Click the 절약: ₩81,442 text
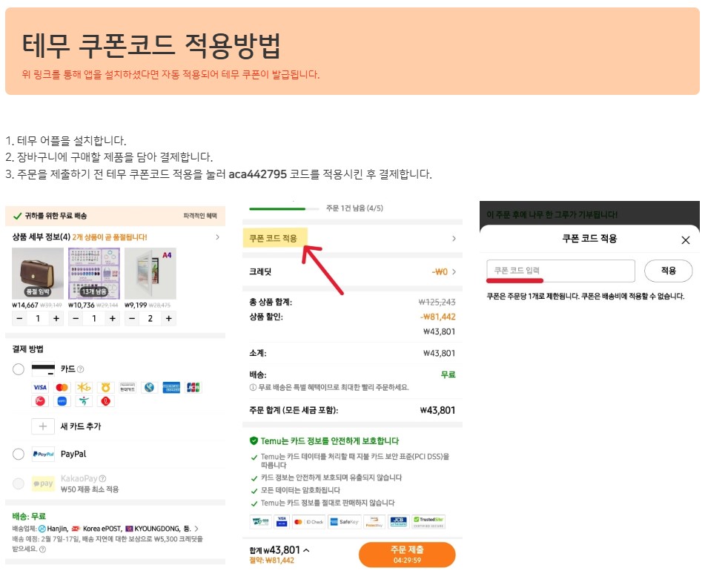 (271, 561)
